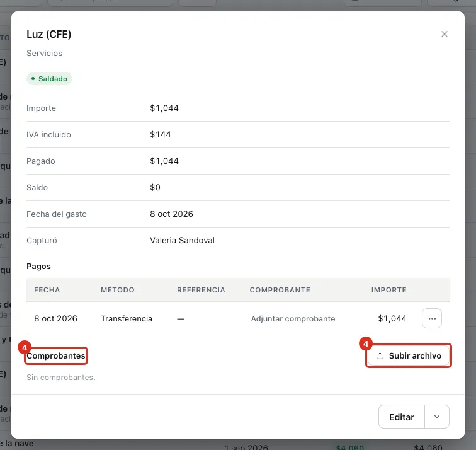Click the Subir archivo button
Screen dimensions: 476x450
[408, 355]
